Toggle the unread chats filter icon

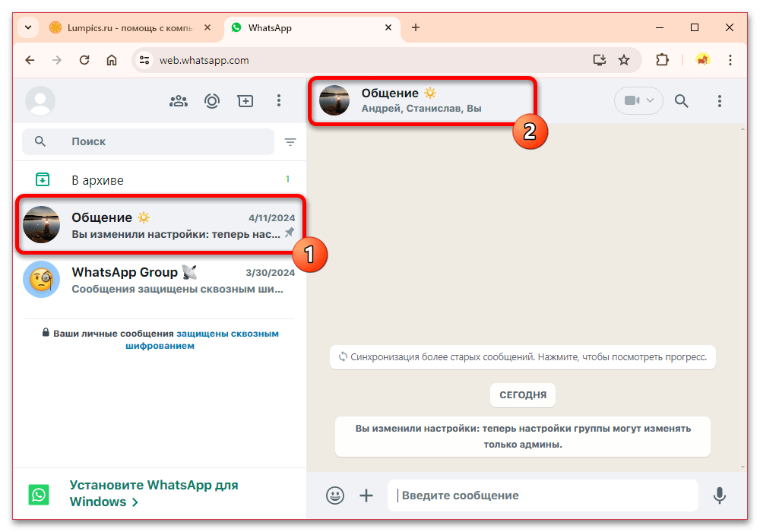(x=290, y=142)
